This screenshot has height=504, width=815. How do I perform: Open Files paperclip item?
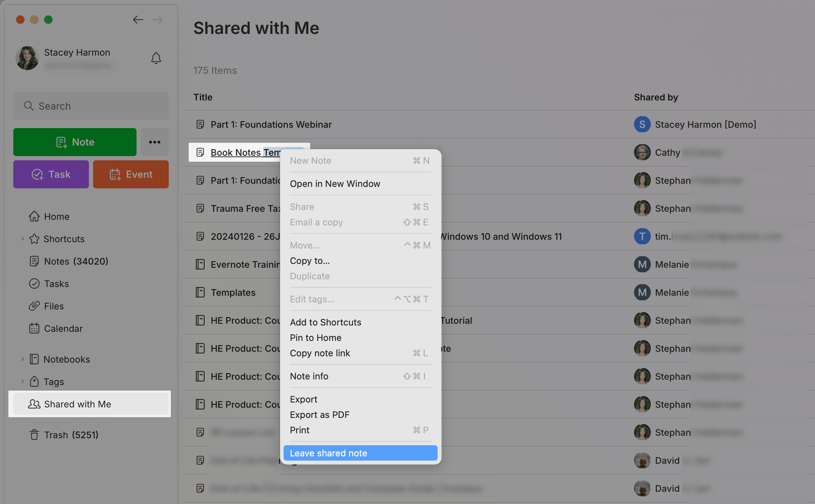coord(46,306)
